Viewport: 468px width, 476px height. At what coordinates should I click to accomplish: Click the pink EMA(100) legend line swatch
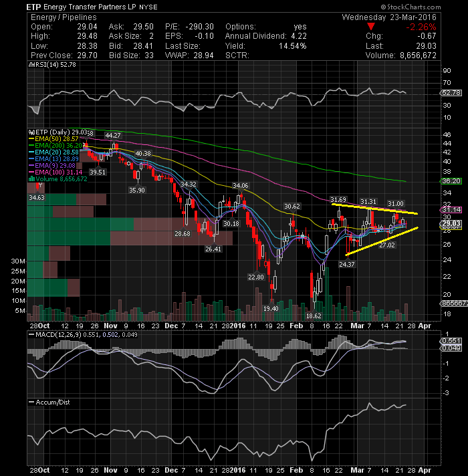(31, 172)
